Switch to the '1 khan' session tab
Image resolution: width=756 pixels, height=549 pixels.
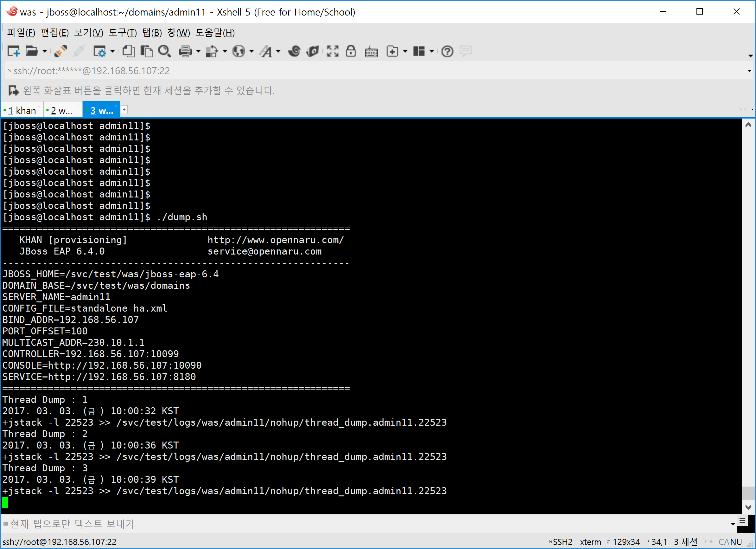click(x=22, y=110)
